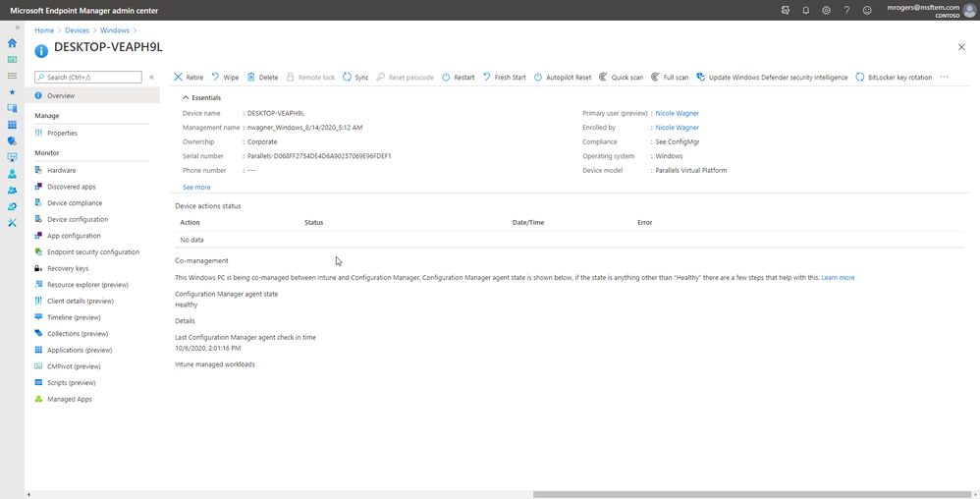Click BitLocker key rotation

pos(894,77)
